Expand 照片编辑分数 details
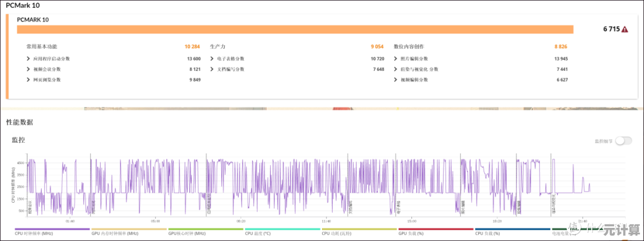 (x=396, y=58)
